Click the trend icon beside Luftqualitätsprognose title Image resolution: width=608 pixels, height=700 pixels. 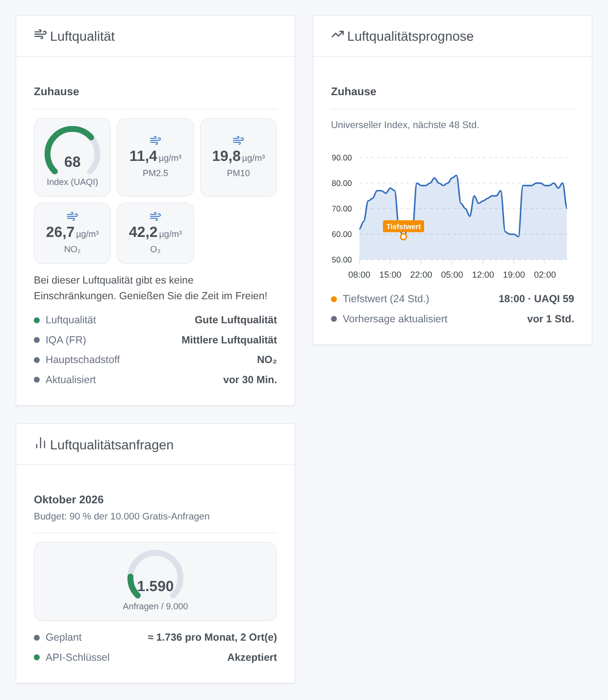coord(337,34)
